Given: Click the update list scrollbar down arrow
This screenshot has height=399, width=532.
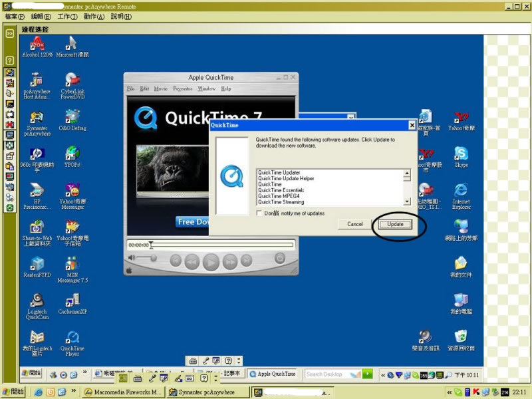Looking at the screenshot, I should (x=407, y=201).
